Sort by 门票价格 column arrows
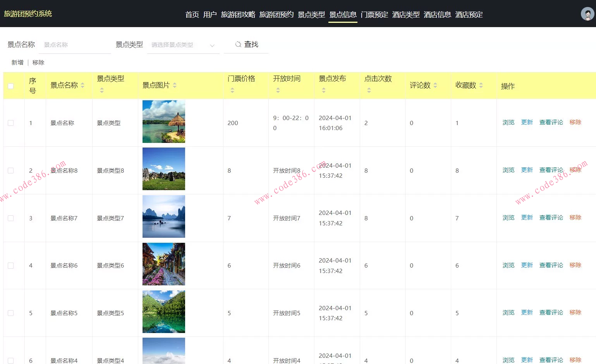This screenshot has width=596, height=364. pyautogui.click(x=232, y=90)
